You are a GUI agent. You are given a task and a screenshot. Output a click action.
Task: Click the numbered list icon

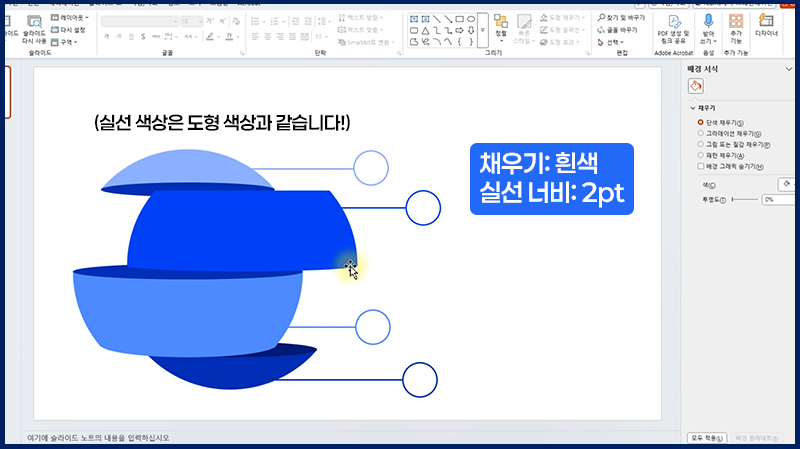click(x=274, y=21)
